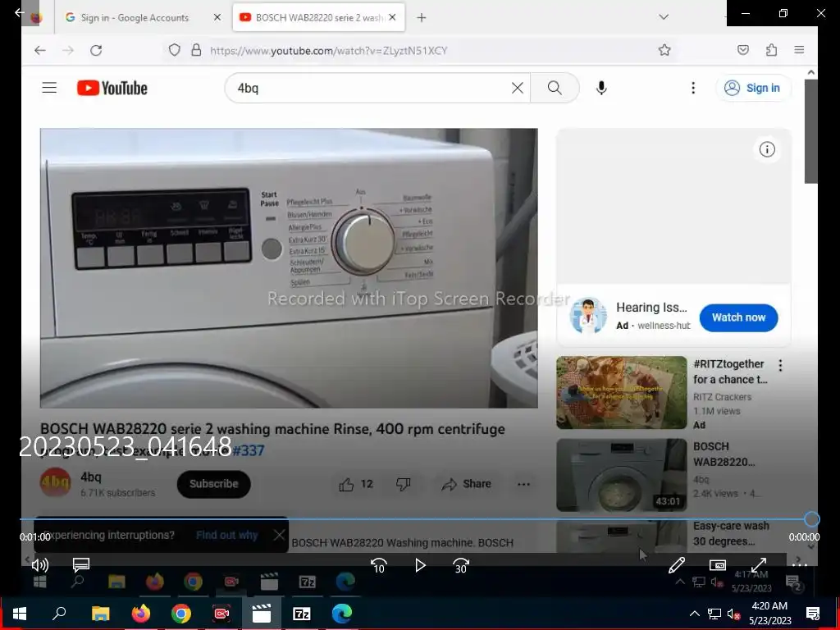Open the subtitles and captions menu
Viewport: 840px width, 630px height.
(81, 564)
